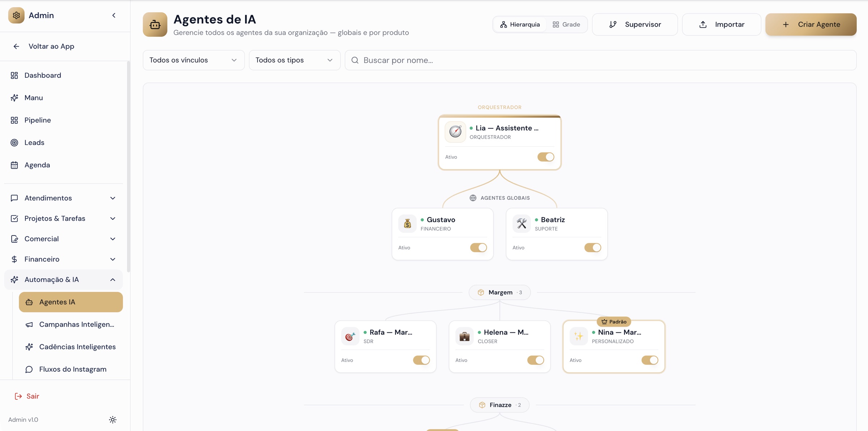Click the Finazze product cube icon
The width and height of the screenshot is (868, 431).
tap(482, 405)
